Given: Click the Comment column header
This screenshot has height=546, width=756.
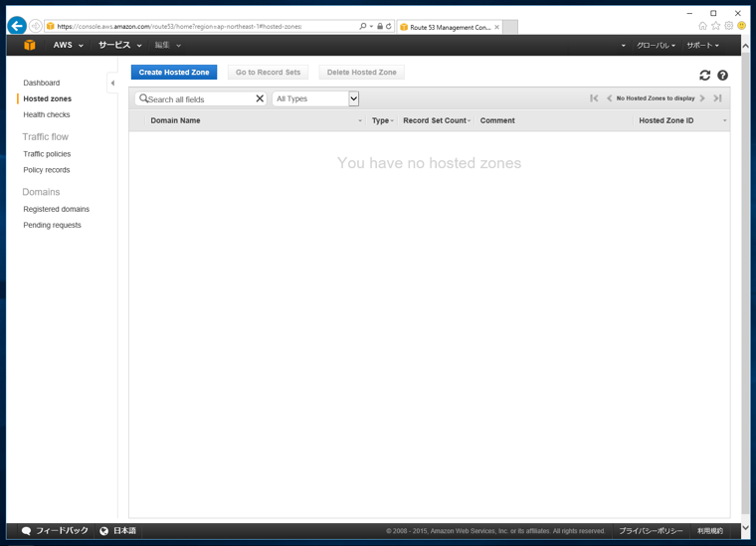Looking at the screenshot, I should (x=497, y=120).
